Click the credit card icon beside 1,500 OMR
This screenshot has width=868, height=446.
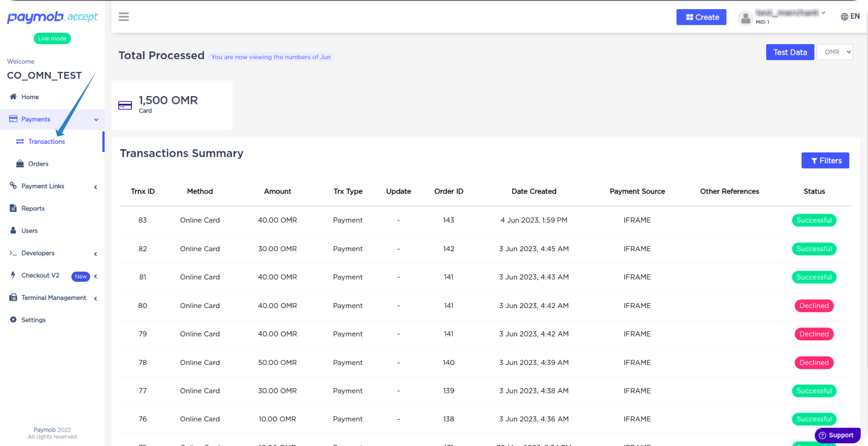[x=125, y=106]
